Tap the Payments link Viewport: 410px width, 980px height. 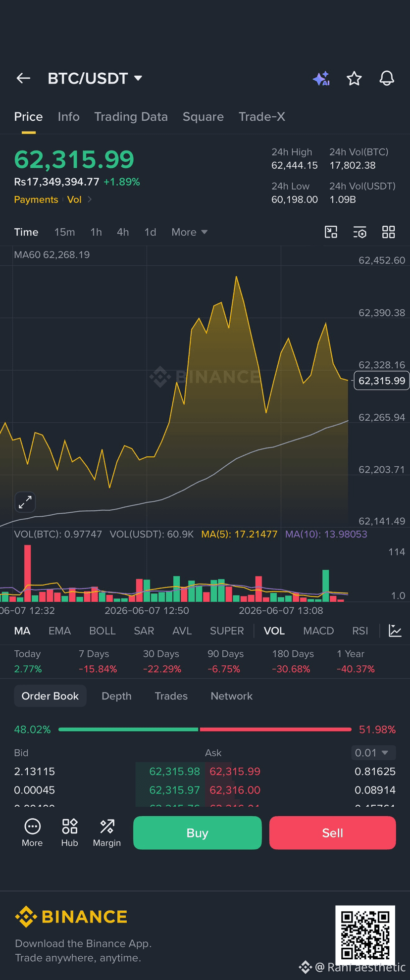[x=36, y=199]
